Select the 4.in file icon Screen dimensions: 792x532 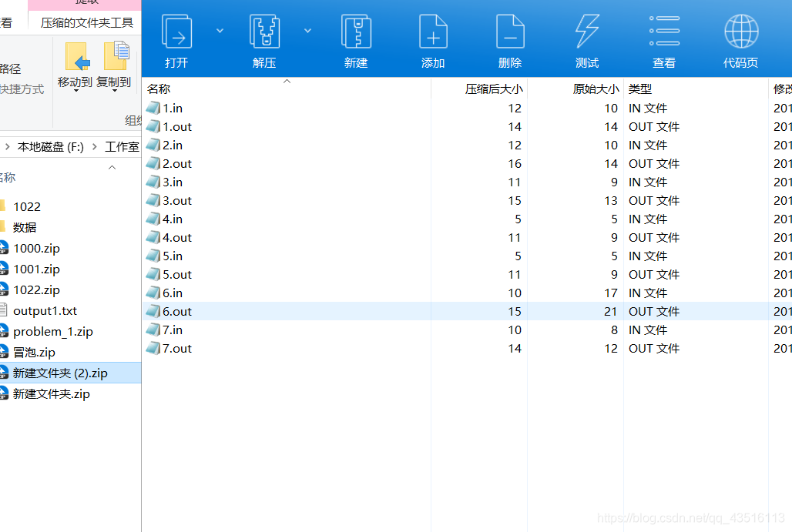(x=153, y=219)
